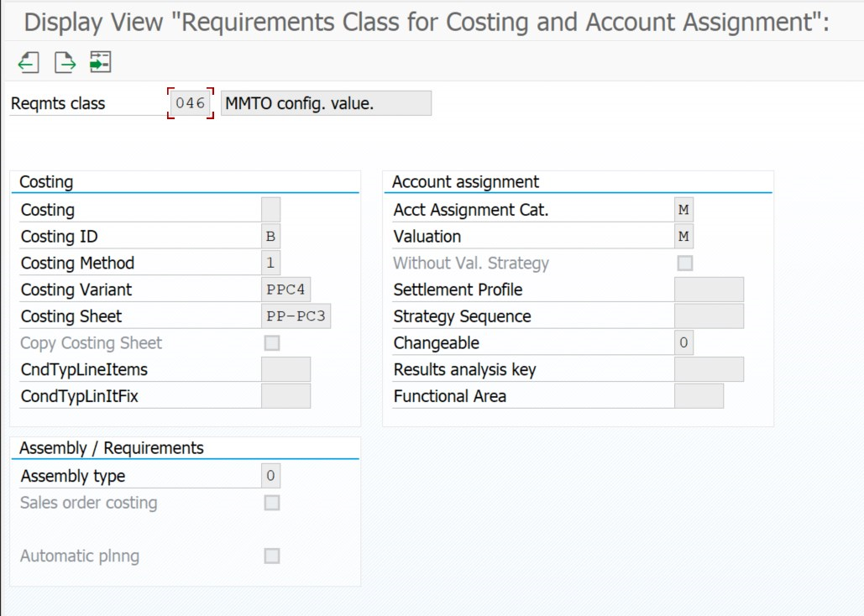Click the Costing Sheet field PP-PC3
The width and height of the screenshot is (864, 616).
(x=296, y=316)
